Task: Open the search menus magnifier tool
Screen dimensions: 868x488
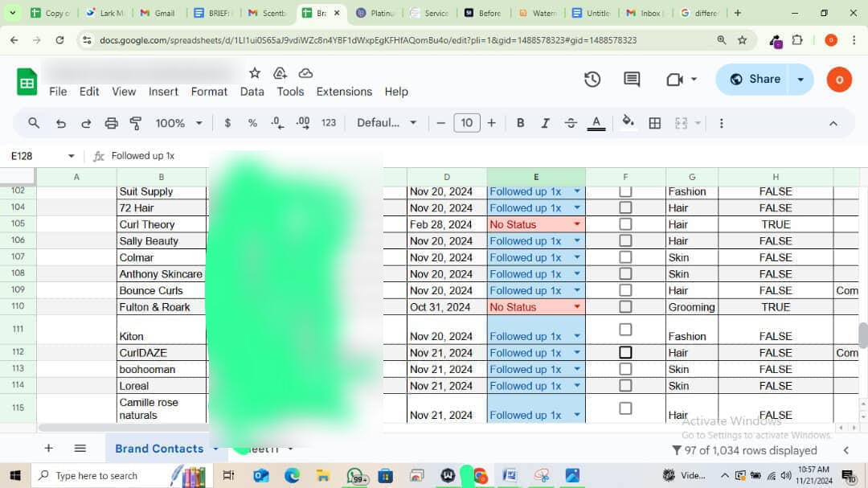Action: click(34, 123)
